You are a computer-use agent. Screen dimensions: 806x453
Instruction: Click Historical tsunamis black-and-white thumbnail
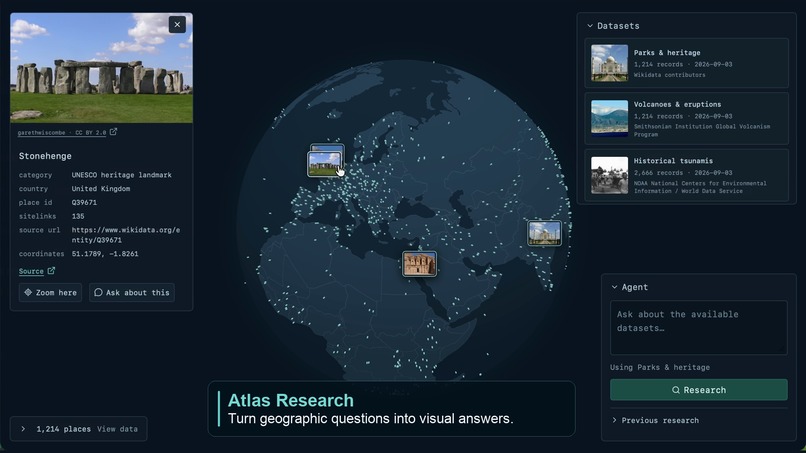click(x=609, y=175)
